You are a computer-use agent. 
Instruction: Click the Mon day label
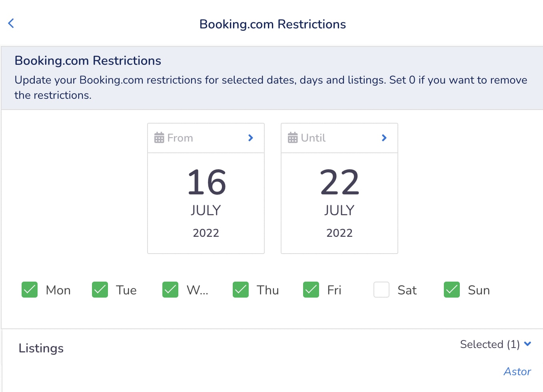point(58,290)
